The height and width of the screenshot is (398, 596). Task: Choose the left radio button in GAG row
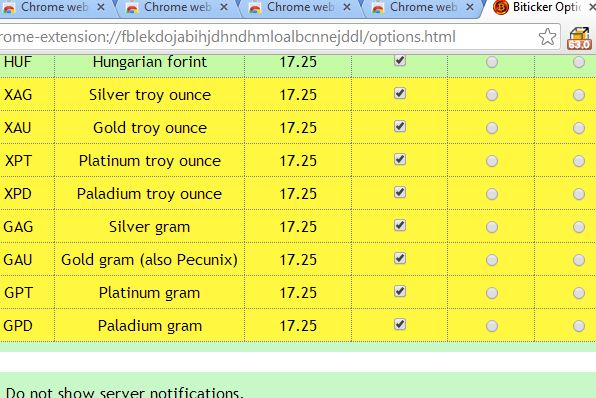point(492,227)
